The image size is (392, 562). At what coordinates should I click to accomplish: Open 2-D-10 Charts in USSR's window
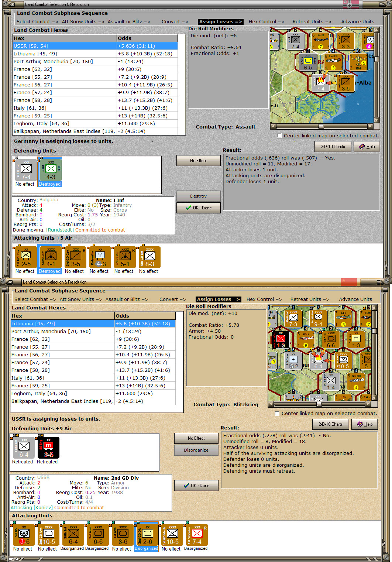point(330,424)
